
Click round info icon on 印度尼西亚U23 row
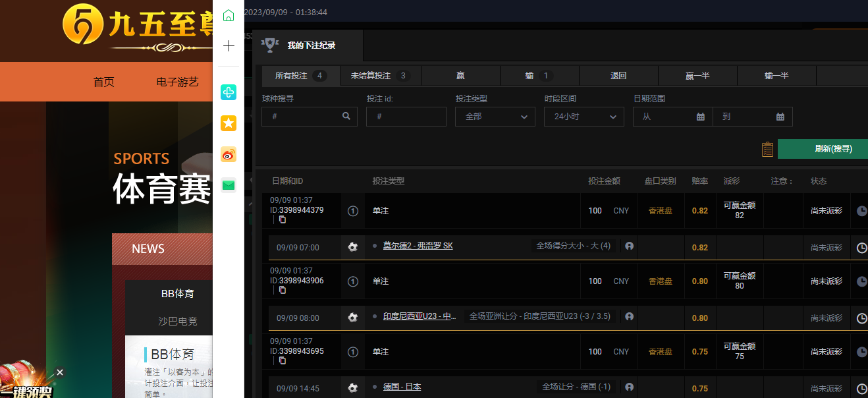click(629, 316)
